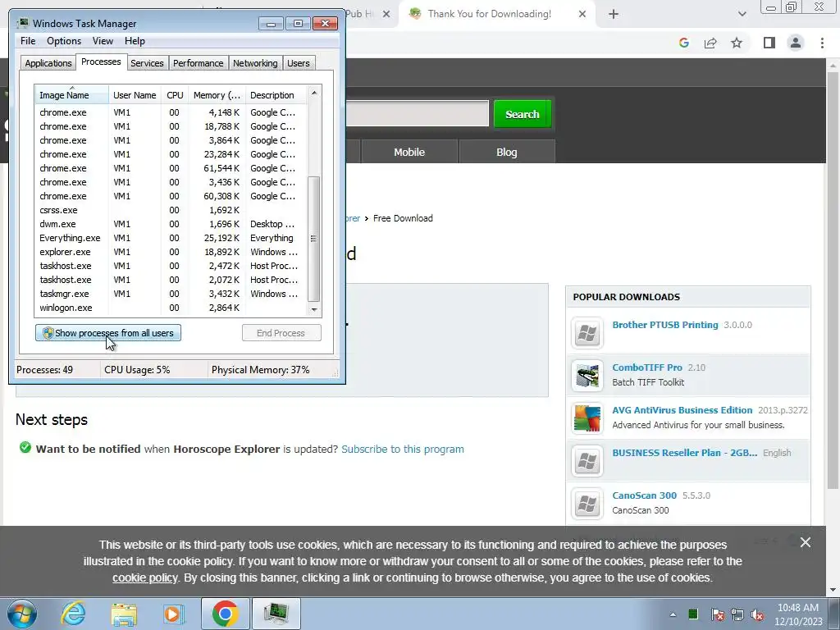This screenshot has width=840, height=630.
Task: Click network tray icon
Action: tap(737, 614)
